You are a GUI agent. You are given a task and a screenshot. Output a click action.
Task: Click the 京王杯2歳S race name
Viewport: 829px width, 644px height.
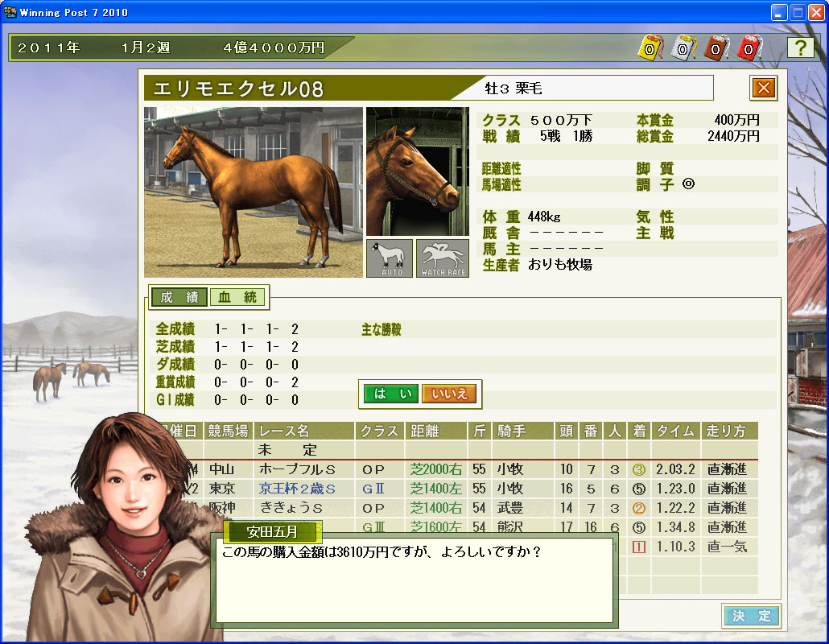pos(297,489)
